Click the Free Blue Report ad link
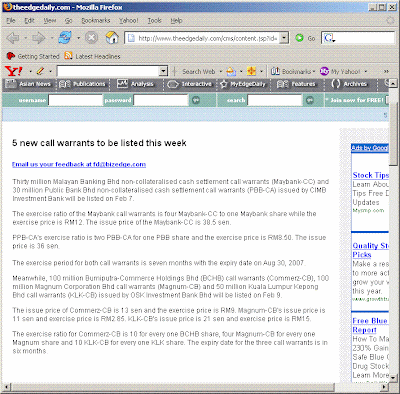The image size is (400, 394). tap(370, 325)
